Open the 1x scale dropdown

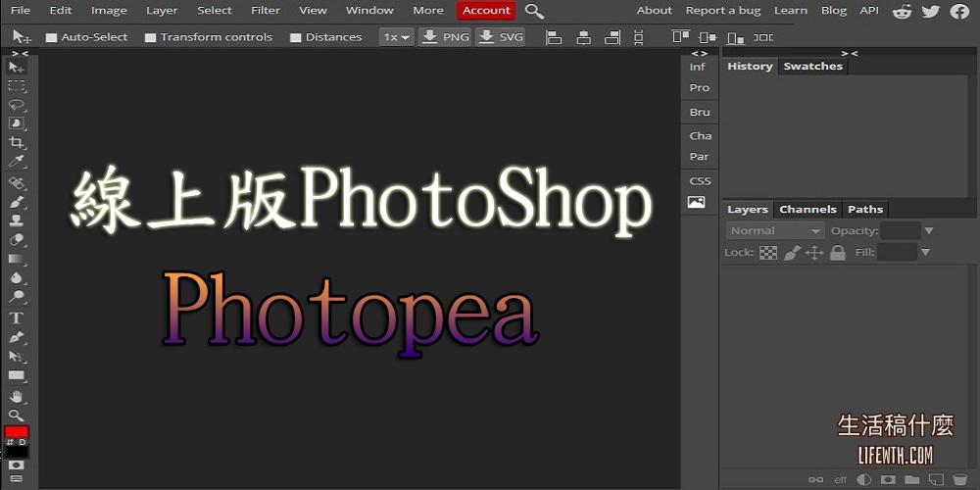(397, 37)
